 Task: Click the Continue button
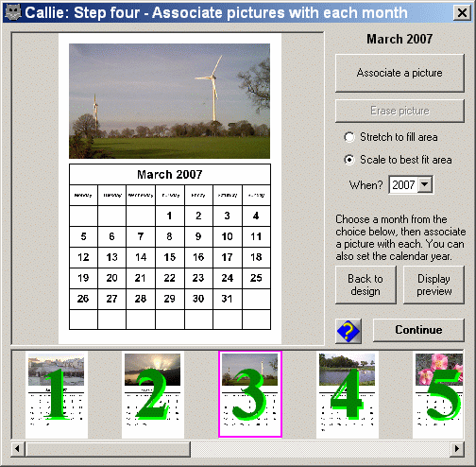[418, 330]
